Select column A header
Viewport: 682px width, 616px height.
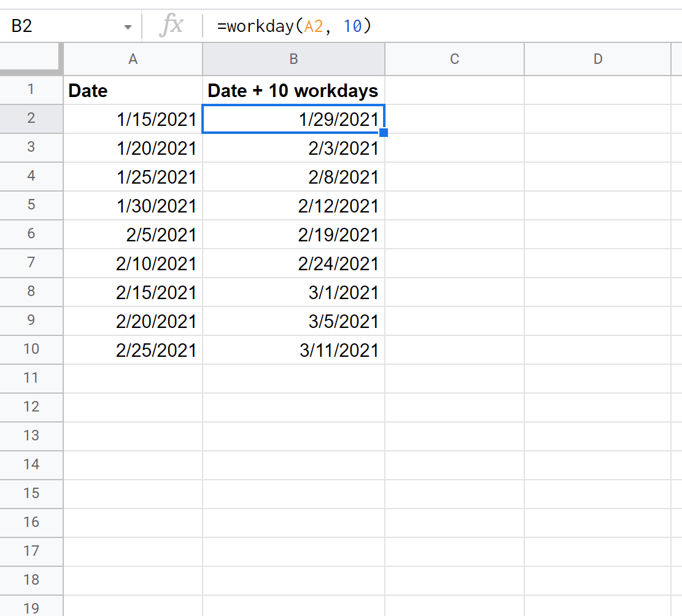[133, 59]
